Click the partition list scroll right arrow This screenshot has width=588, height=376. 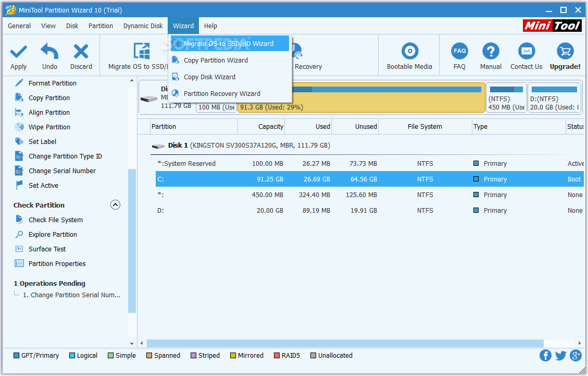tap(580, 343)
